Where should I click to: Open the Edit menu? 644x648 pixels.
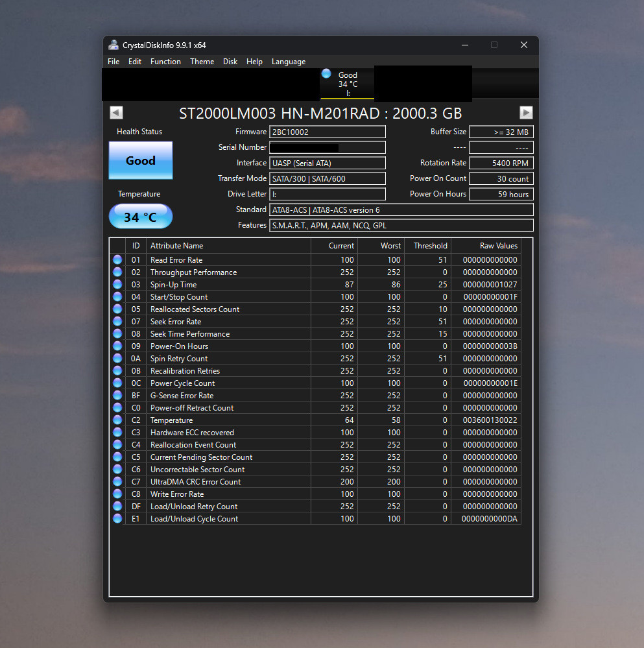click(x=135, y=62)
